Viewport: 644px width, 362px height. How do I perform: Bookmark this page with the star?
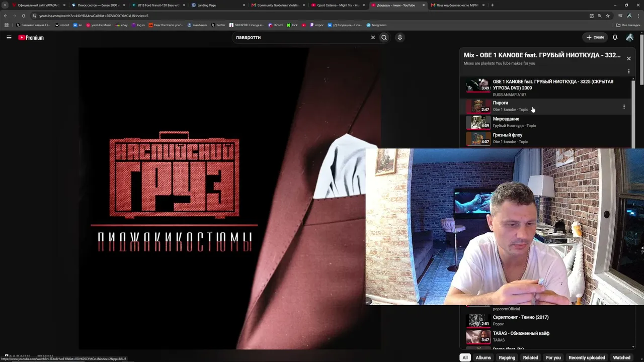608,16
